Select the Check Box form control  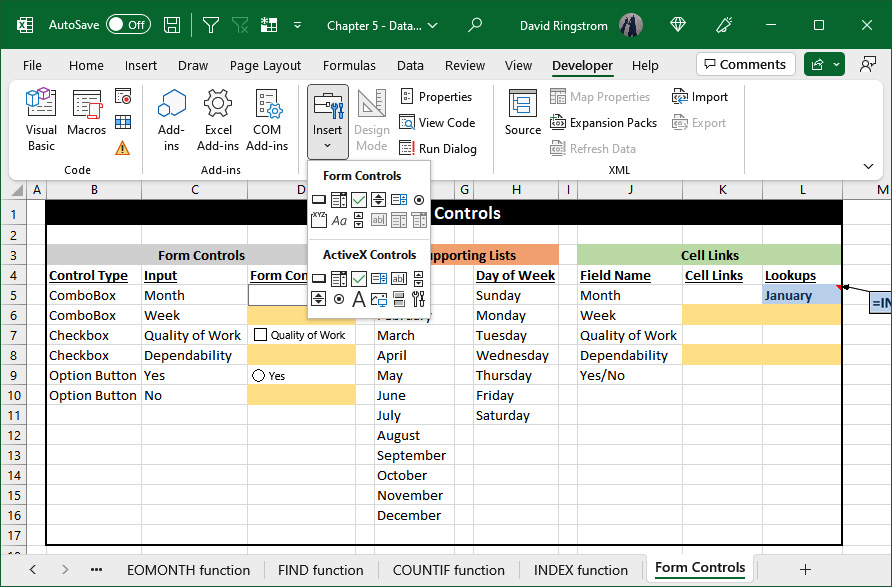click(357, 199)
